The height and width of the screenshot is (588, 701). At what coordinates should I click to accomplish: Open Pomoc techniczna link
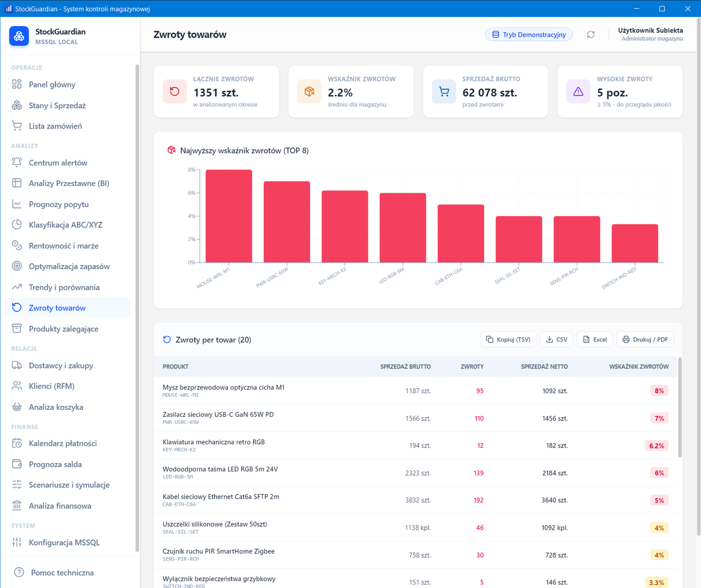[62, 573]
